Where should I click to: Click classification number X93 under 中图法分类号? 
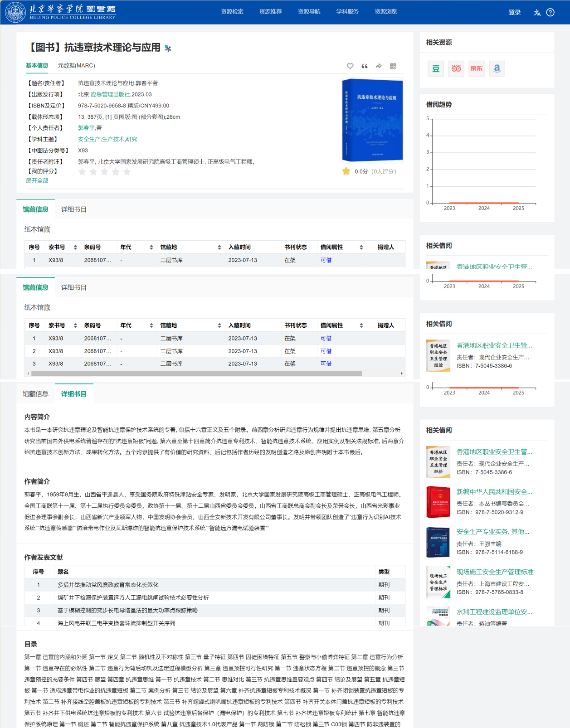[x=83, y=150]
